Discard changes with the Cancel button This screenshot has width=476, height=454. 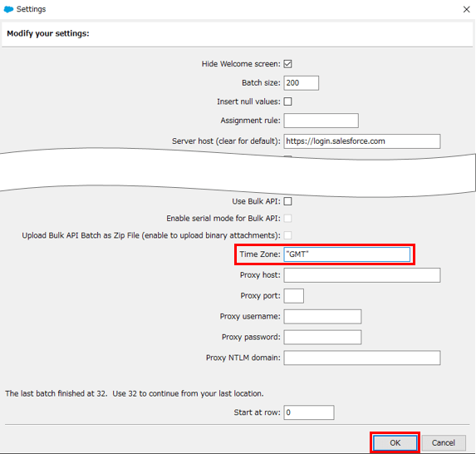pyautogui.click(x=444, y=442)
